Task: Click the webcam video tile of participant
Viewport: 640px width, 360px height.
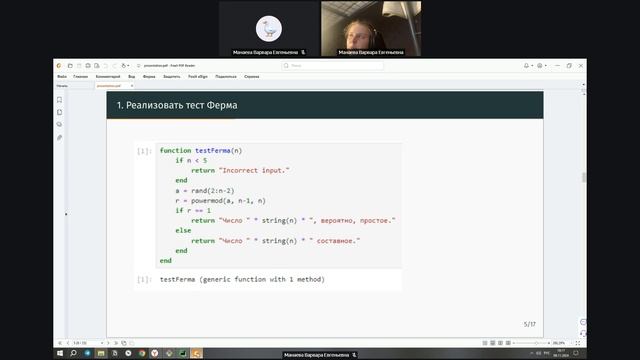Action: coord(371,29)
